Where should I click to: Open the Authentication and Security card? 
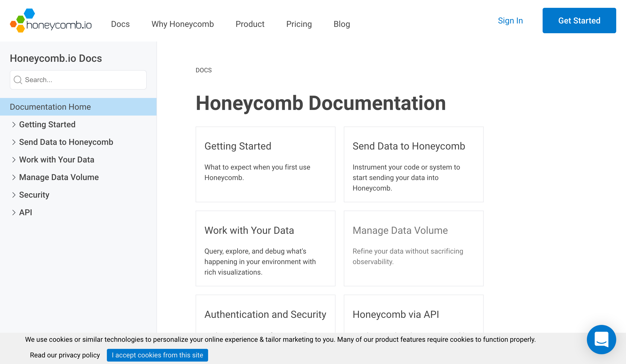click(x=265, y=314)
